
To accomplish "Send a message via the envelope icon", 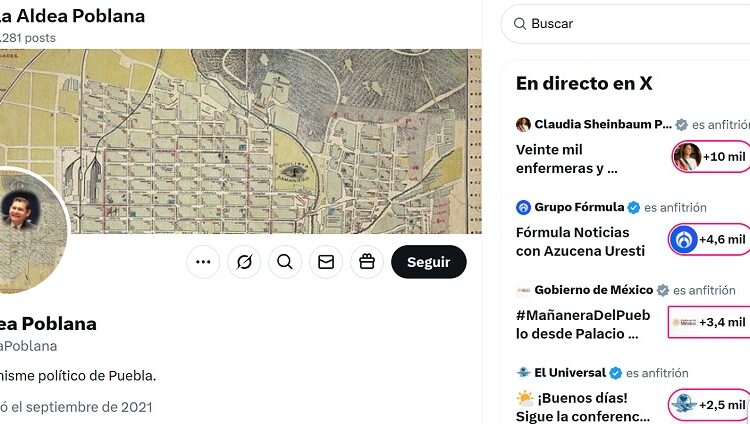I will pyautogui.click(x=326, y=262).
